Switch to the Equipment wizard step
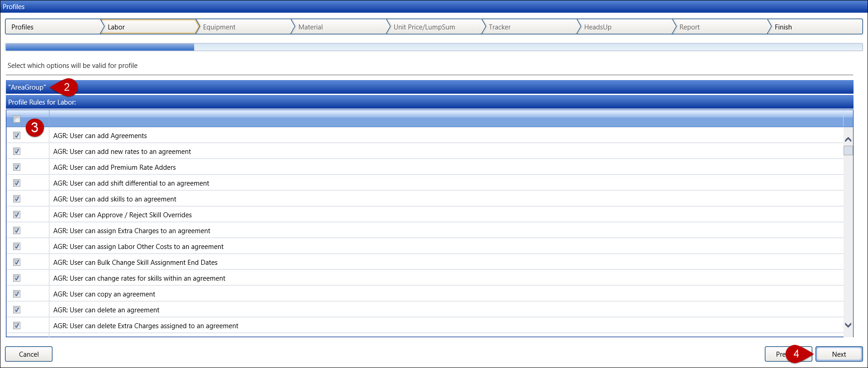This screenshot has width=868, height=368. pos(219,27)
